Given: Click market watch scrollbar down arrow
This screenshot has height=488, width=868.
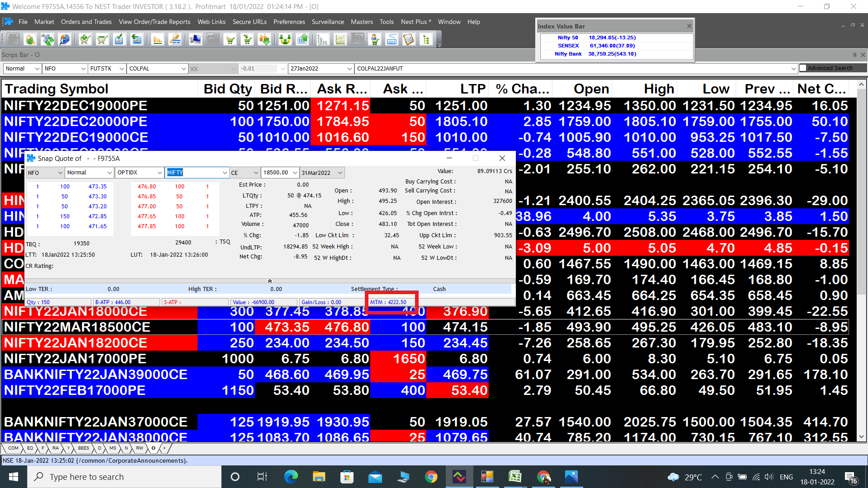Looking at the screenshot, I should 861,437.
